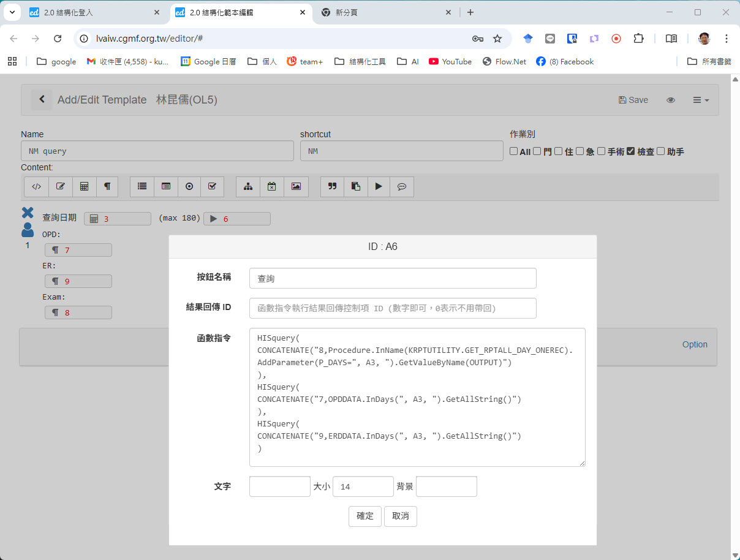This screenshot has width=740, height=560.
Task: Toggle preview with the eye icon
Action: pos(671,100)
